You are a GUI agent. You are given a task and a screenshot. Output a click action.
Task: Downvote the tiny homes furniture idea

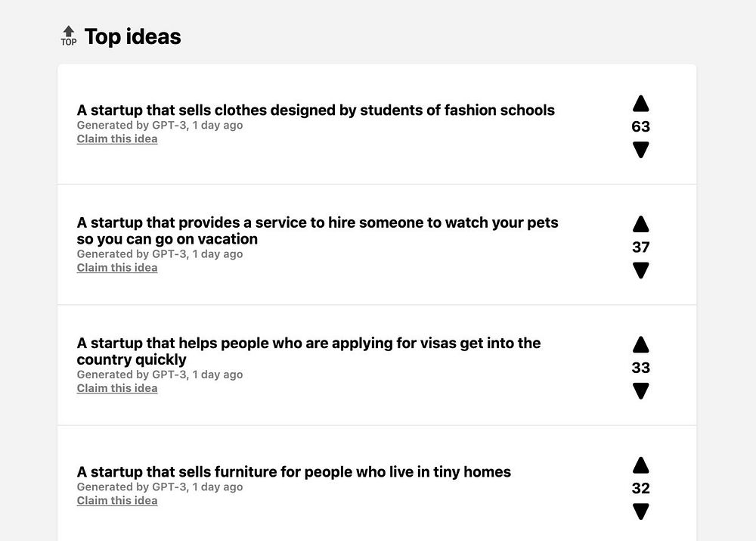point(640,511)
